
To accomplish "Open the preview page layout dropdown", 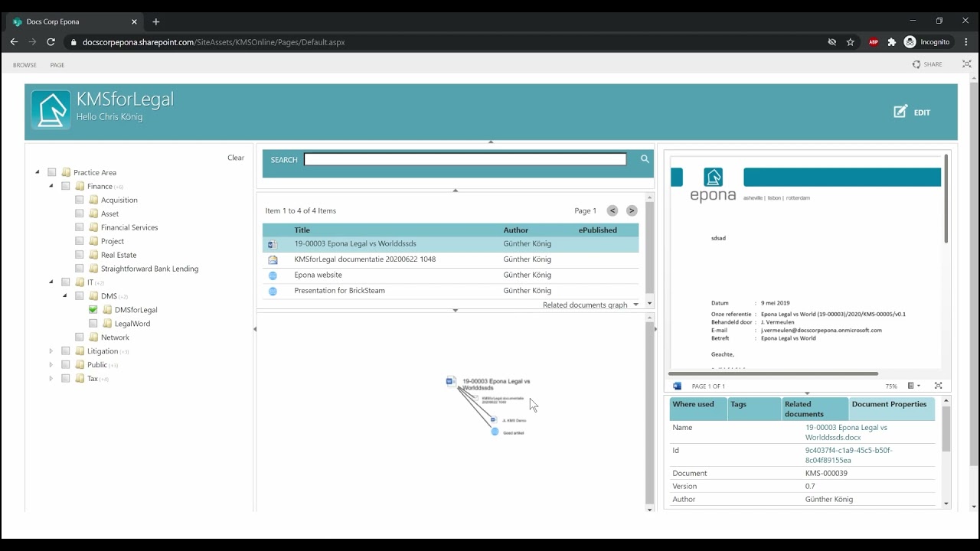I will [913, 386].
